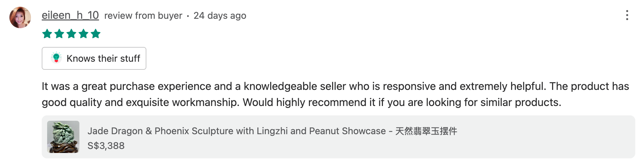Viewport: 644px width, 159px height.
Task: Click the Chinese text 天然翡翠玉摆件
Action: coord(426,131)
